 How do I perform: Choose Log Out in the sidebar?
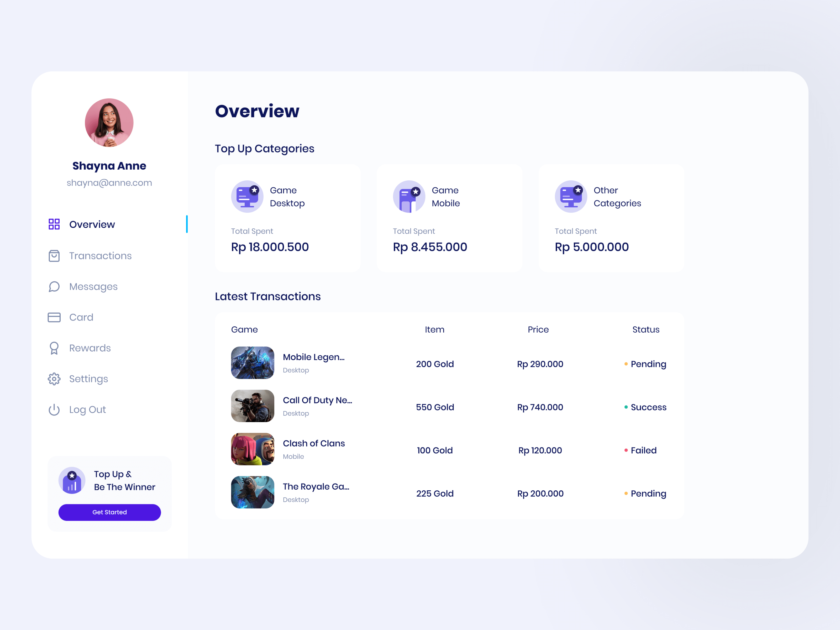point(87,410)
